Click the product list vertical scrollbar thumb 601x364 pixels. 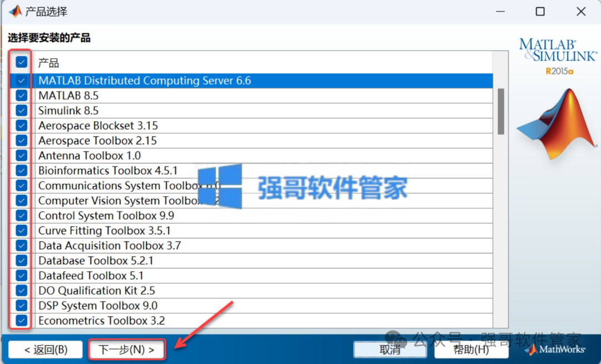[501, 111]
